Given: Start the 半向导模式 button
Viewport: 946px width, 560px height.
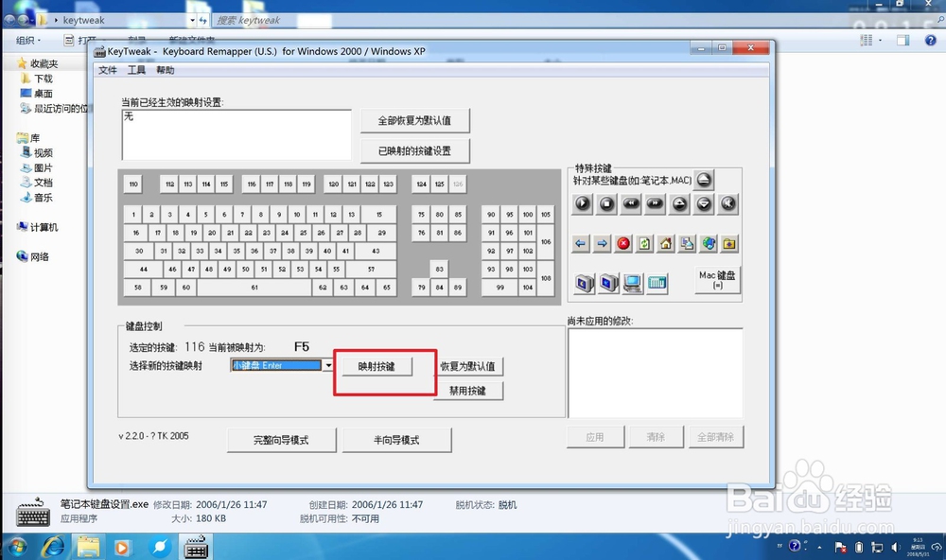Looking at the screenshot, I should (x=396, y=440).
